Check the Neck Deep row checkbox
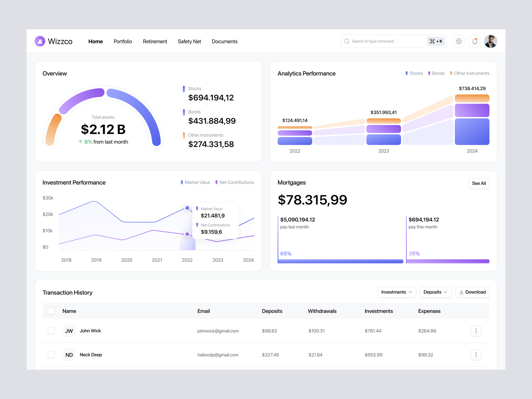The image size is (532, 399). click(51, 355)
